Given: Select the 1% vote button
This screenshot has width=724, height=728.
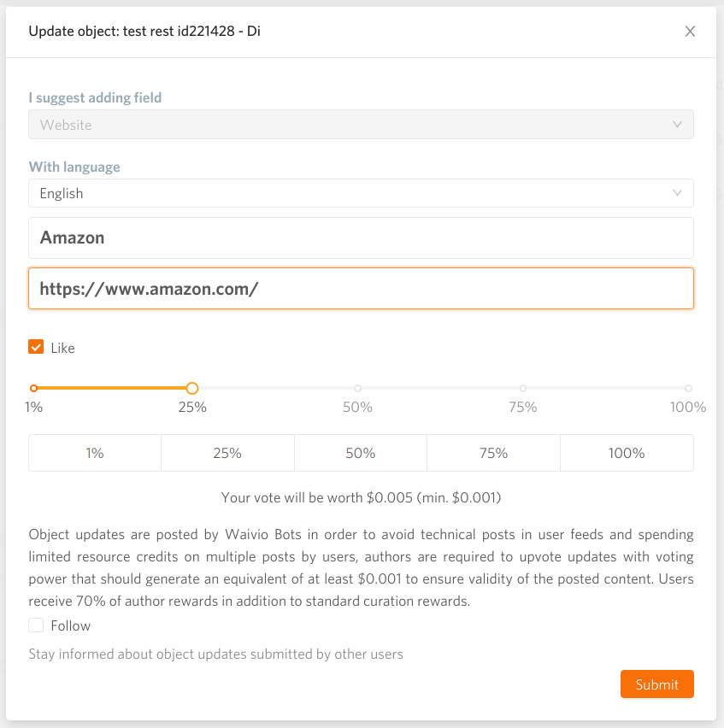Looking at the screenshot, I should [95, 453].
